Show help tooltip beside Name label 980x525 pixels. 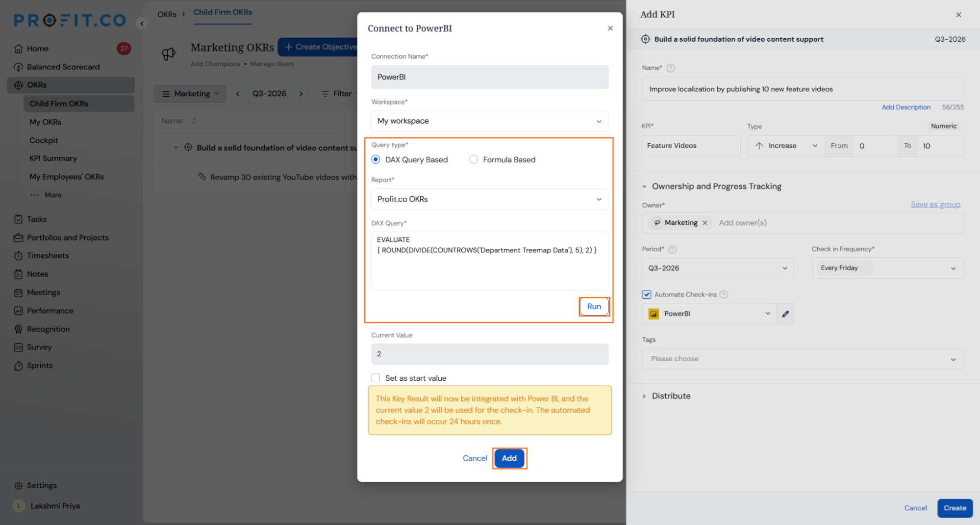click(x=671, y=68)
